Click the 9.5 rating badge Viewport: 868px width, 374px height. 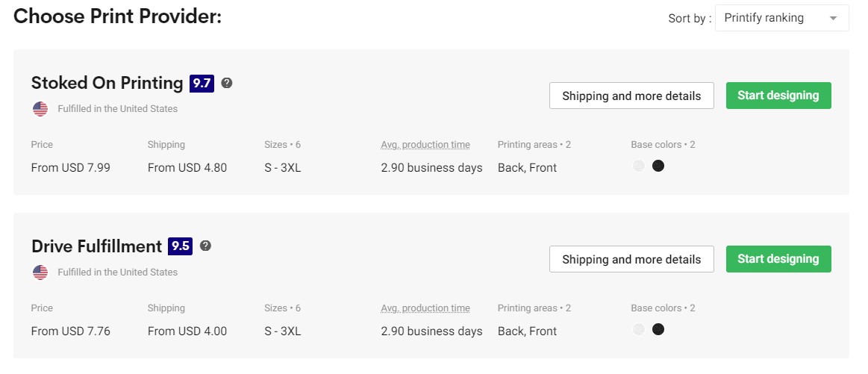[x=180, y=246]
